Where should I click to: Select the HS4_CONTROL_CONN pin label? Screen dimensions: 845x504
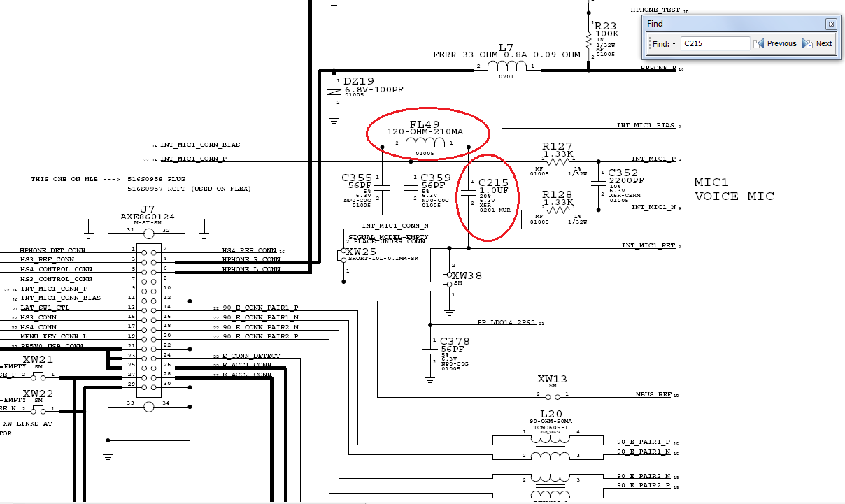[x=55, y=269]
